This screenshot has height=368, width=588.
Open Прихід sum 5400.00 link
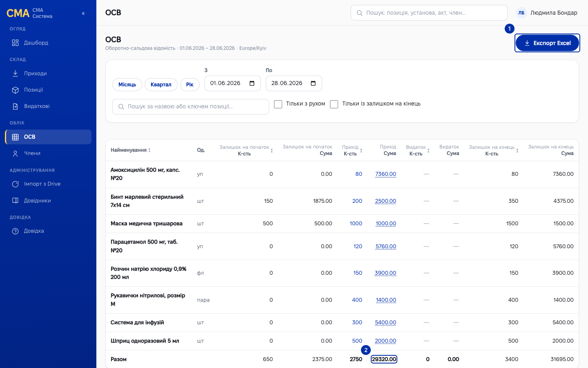tap(385, 323)
